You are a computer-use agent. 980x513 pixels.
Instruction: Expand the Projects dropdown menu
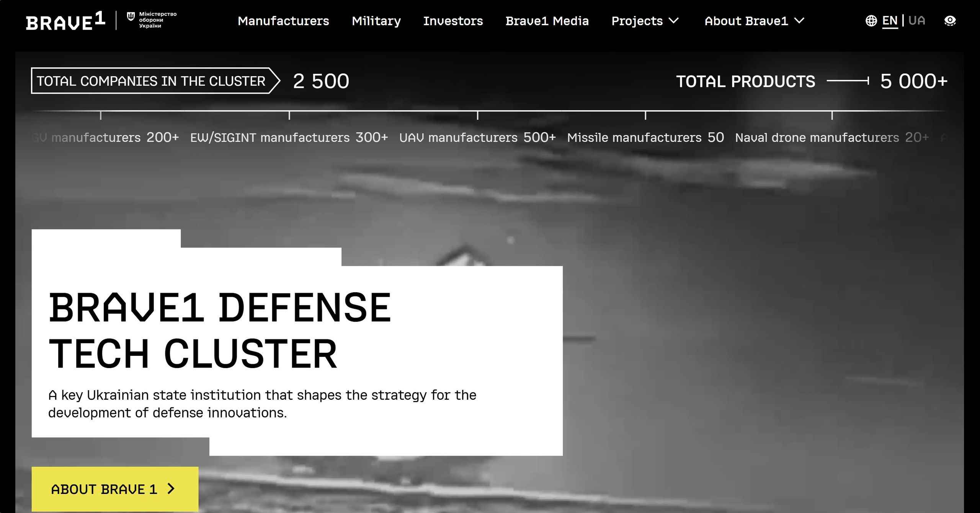pyautogui.click(x=645, y=21)
